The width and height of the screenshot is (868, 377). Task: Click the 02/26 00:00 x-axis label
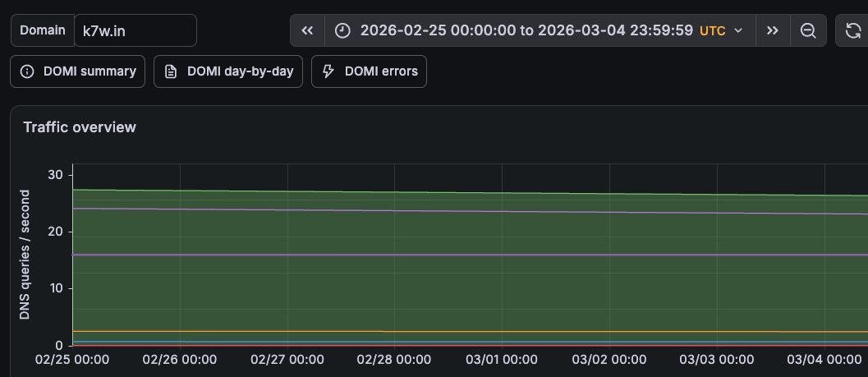[x=179, y=359]
